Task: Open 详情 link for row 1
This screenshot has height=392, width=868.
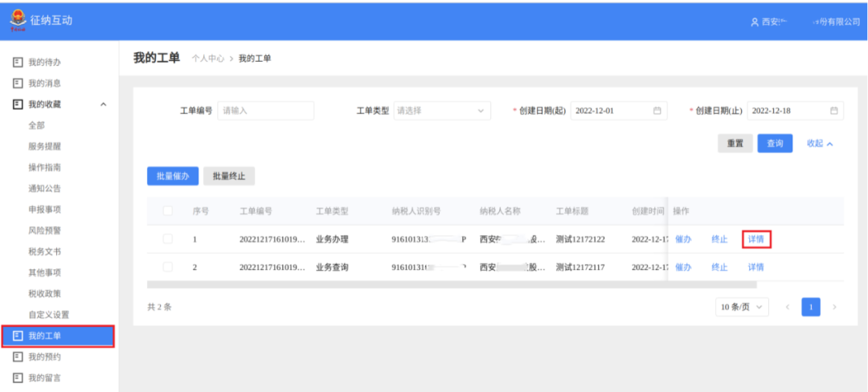Action: click(755, 239)
